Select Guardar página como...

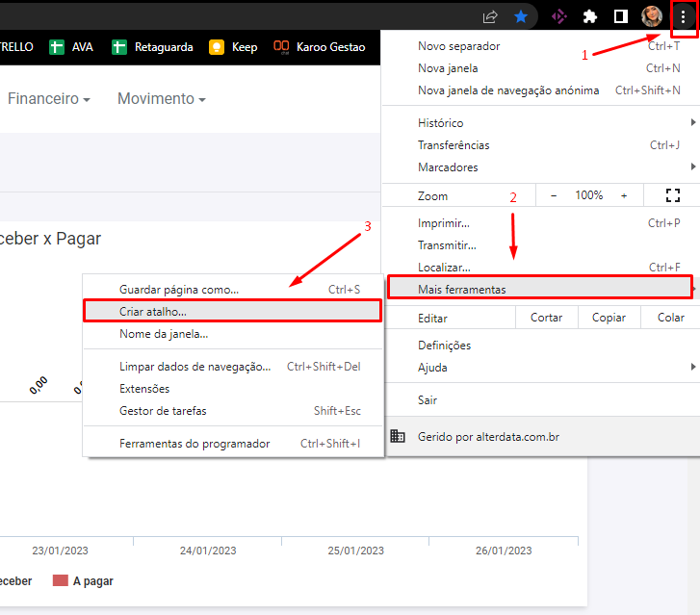point(233,289)
